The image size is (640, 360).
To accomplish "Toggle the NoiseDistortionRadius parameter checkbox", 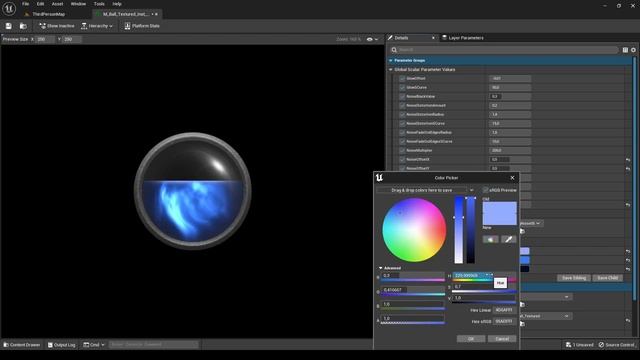I will pyautogui.click(x=402, y=114).
